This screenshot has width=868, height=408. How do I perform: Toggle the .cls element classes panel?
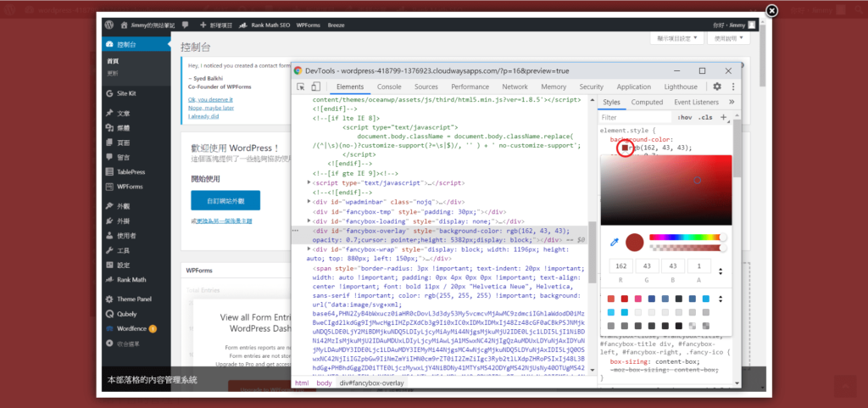[x=705, y=117]
